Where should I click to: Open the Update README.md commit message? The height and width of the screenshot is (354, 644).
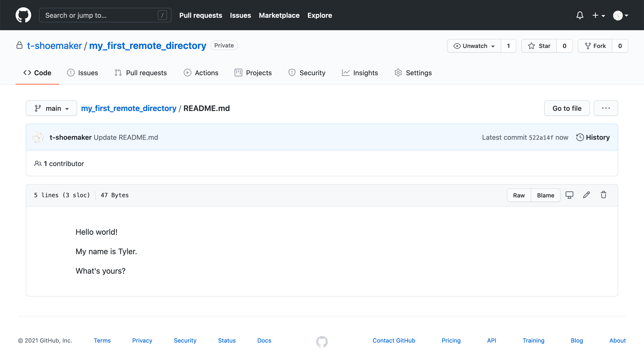click(126, 137)
